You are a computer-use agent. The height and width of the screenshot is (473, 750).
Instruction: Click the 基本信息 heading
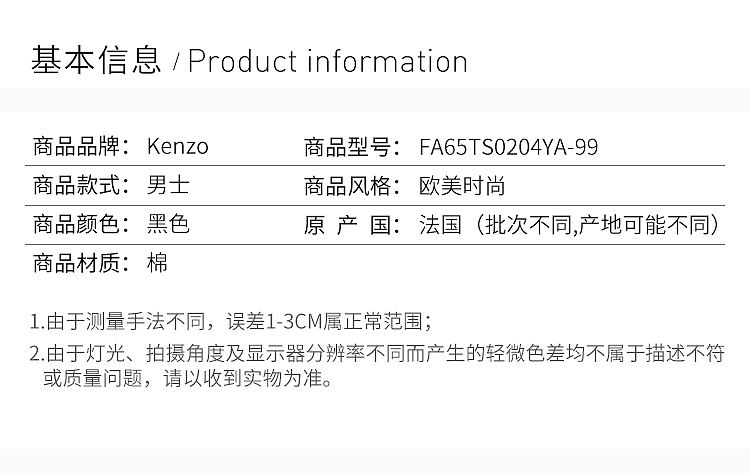tap(96, 61)
